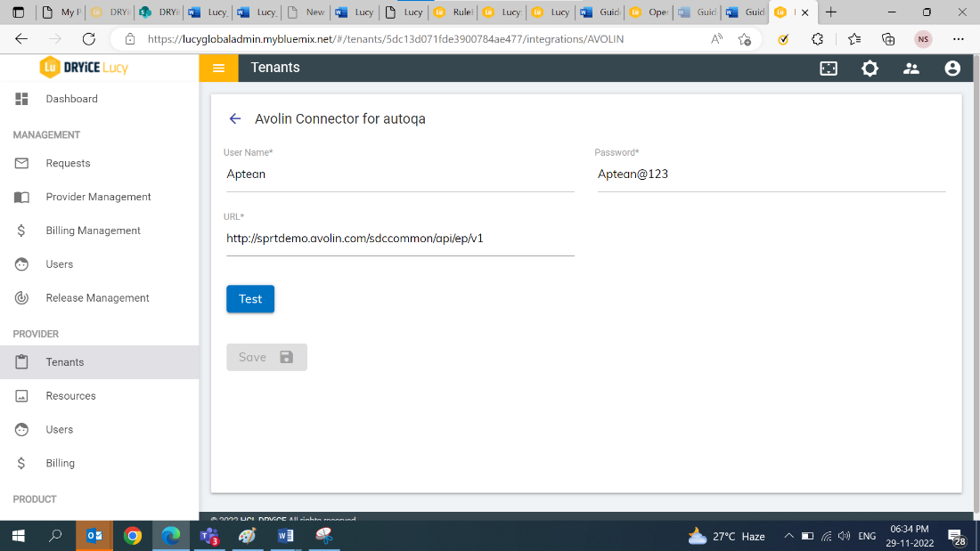Click the blue Test button

(250, 298)
